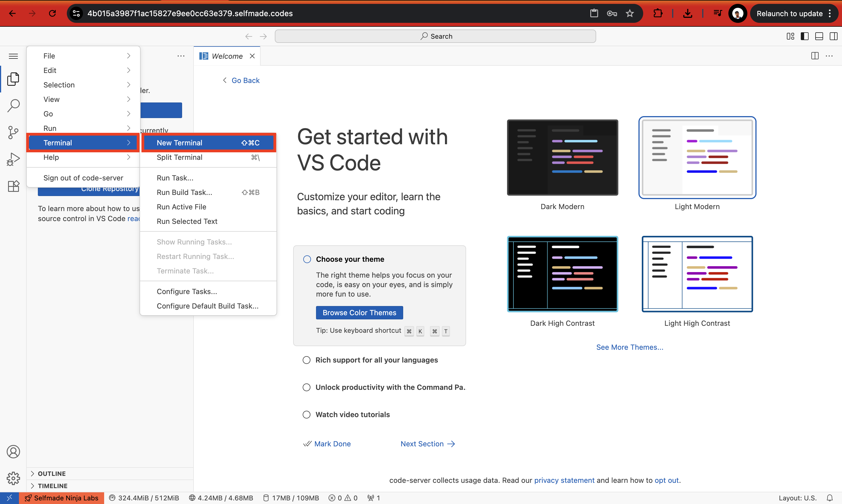This screenshot has width=842, height=504.
Task: Select the Light High Contrast theme preview
Action: tap(697, 274)
